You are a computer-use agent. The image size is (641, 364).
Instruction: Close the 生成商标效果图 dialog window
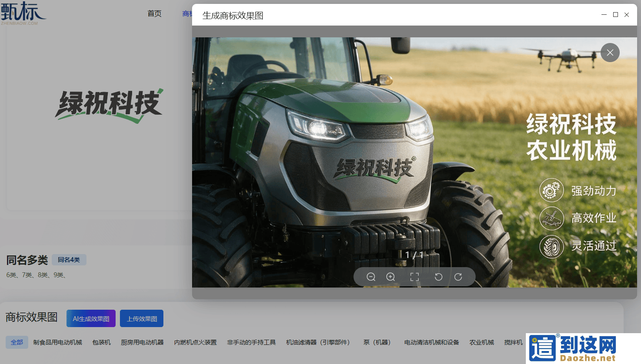(627, 15)
